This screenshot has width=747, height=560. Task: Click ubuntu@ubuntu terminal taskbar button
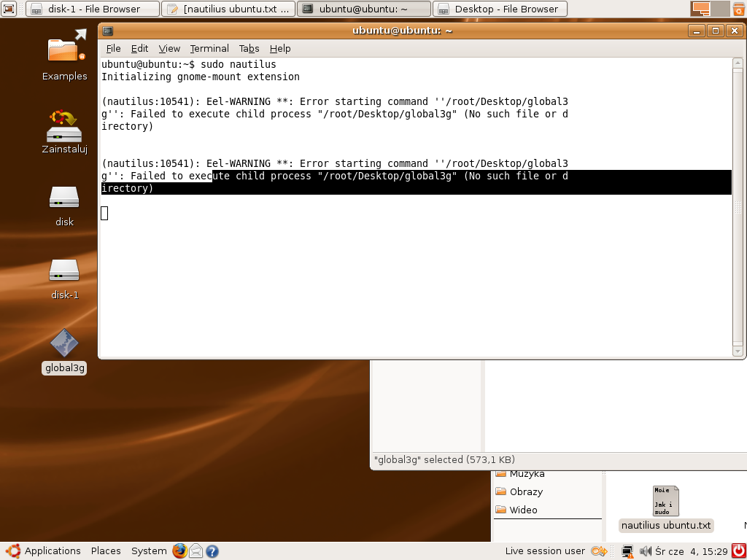pyautogui.click(x=364, y=9)
